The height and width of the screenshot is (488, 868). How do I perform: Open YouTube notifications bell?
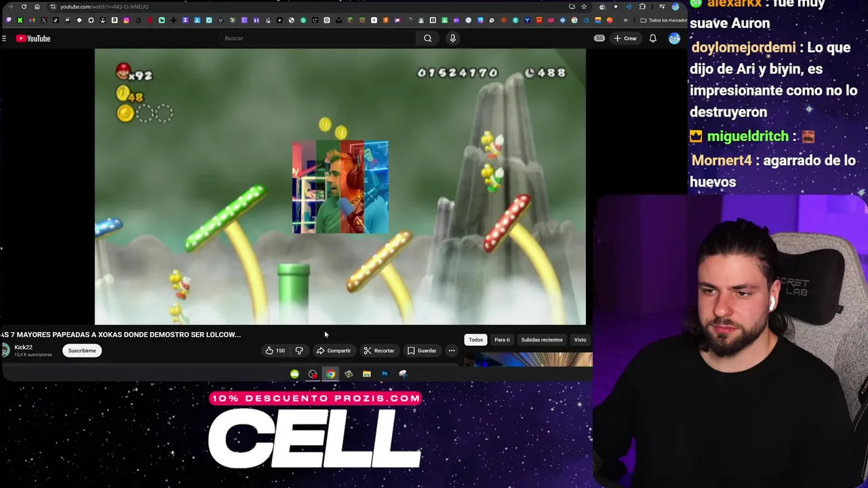point(652,39)
